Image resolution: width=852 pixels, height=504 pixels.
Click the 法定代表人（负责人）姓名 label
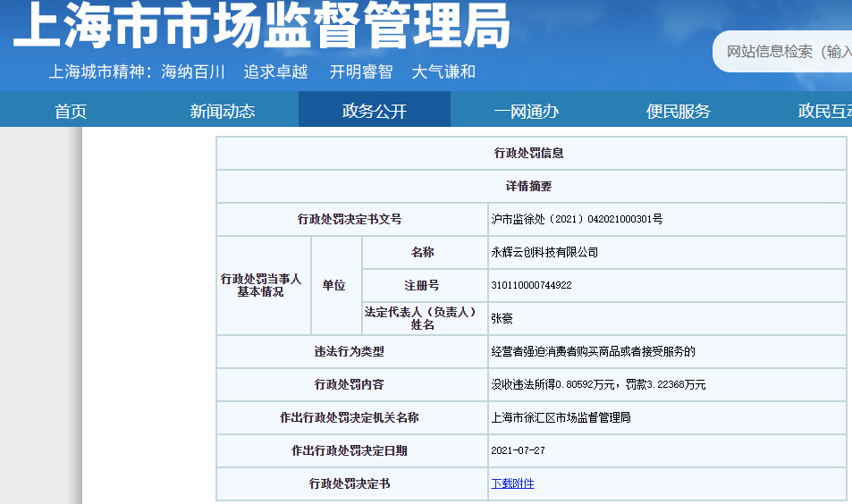[420, 318]
